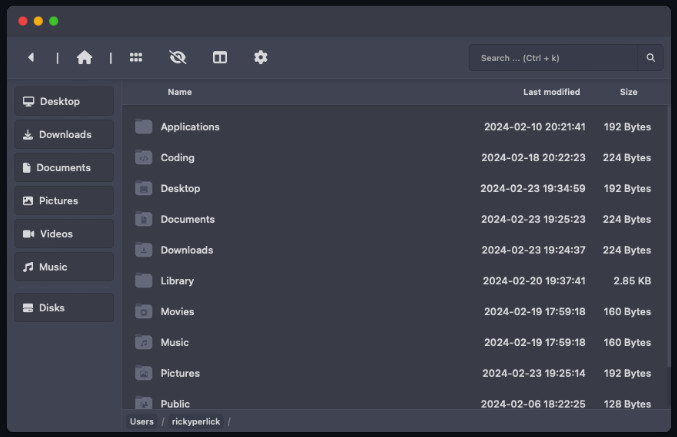Select the Public folder icon
The image size is (677, 437).
[x=143, y=403]
